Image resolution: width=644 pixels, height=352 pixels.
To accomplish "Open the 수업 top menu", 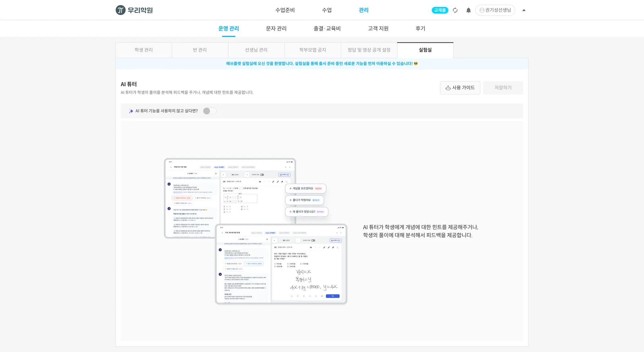I will tap(327, 10).
